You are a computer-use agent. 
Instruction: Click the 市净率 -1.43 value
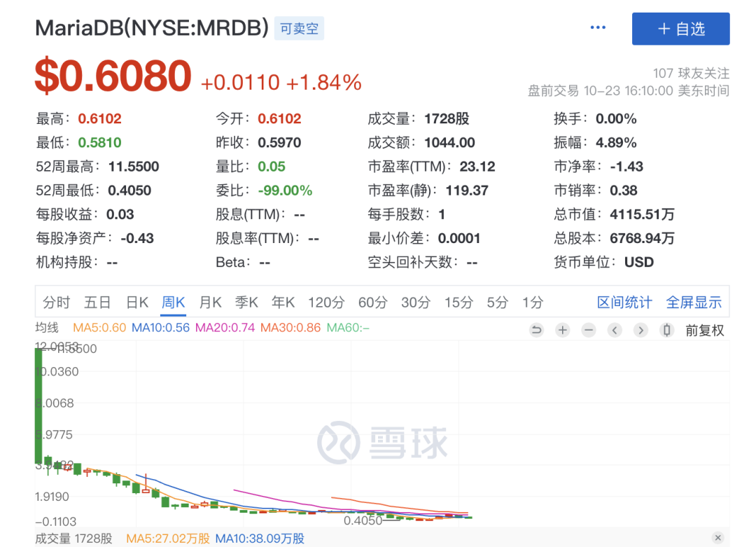pyautogui.click(x=626, y=167)
